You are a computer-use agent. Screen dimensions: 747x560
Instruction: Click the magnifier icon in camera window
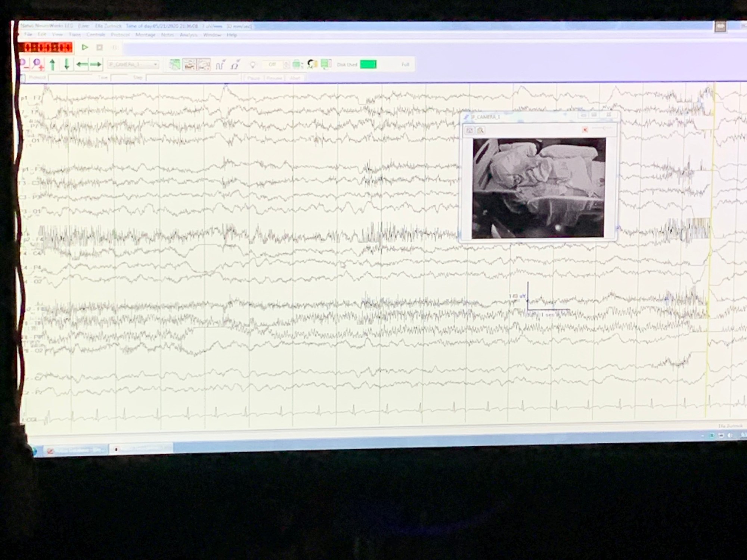tap(480, 130)
